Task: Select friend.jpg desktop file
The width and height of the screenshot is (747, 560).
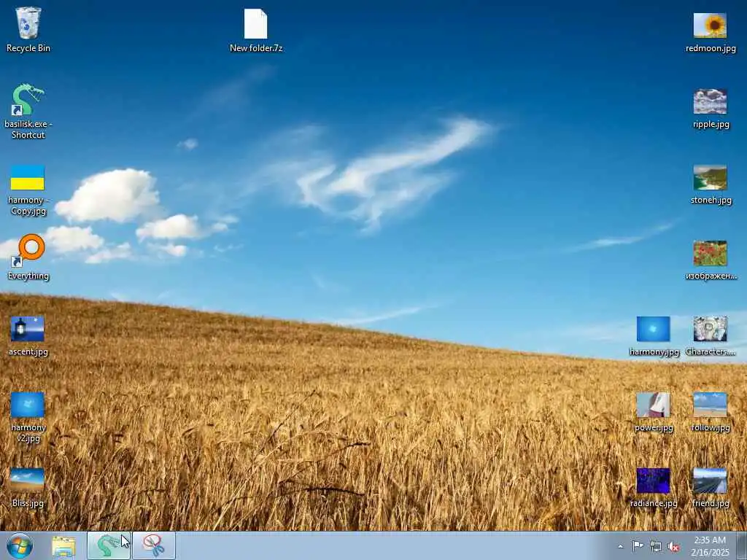Action: tap(711, 487)
